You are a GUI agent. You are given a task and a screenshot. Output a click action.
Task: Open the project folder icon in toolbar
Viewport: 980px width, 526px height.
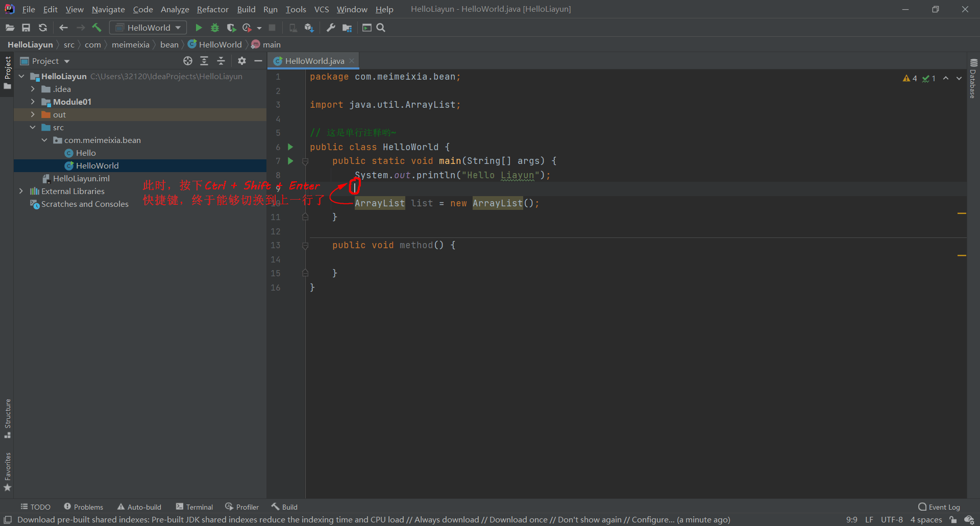tap(10, 28)
